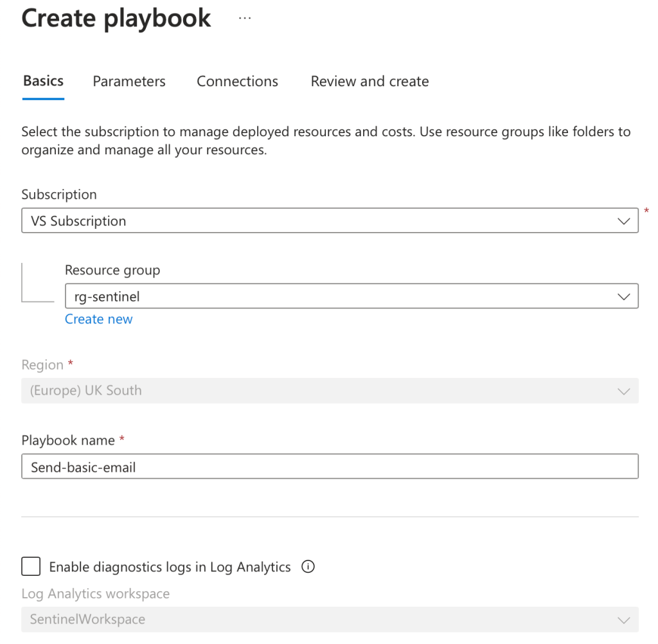This screenshot has width=658, height=644.
Task: Focus the Playbook name text field
Action: [330, 467]
